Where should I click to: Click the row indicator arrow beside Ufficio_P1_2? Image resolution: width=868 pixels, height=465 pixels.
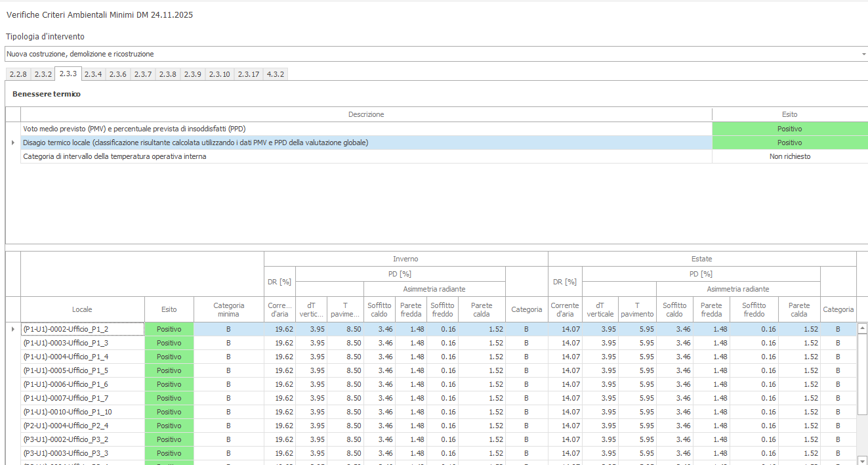click(x=13, y=329)
